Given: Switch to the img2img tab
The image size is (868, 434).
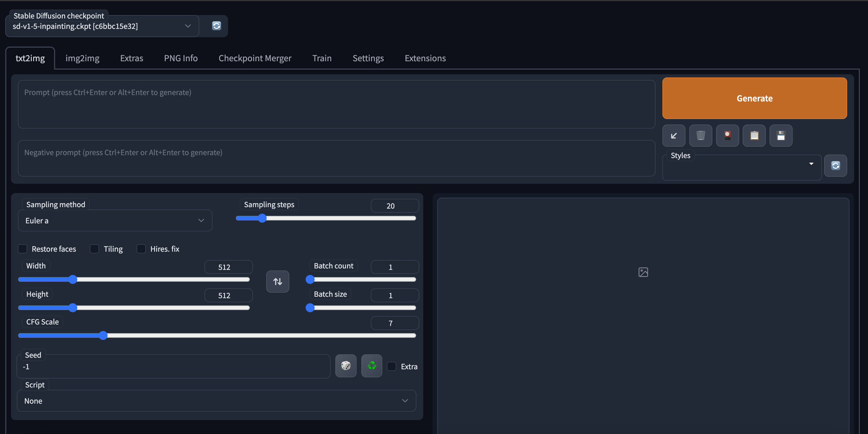Looking at the screenshot, I should click(x=82, y=58).
